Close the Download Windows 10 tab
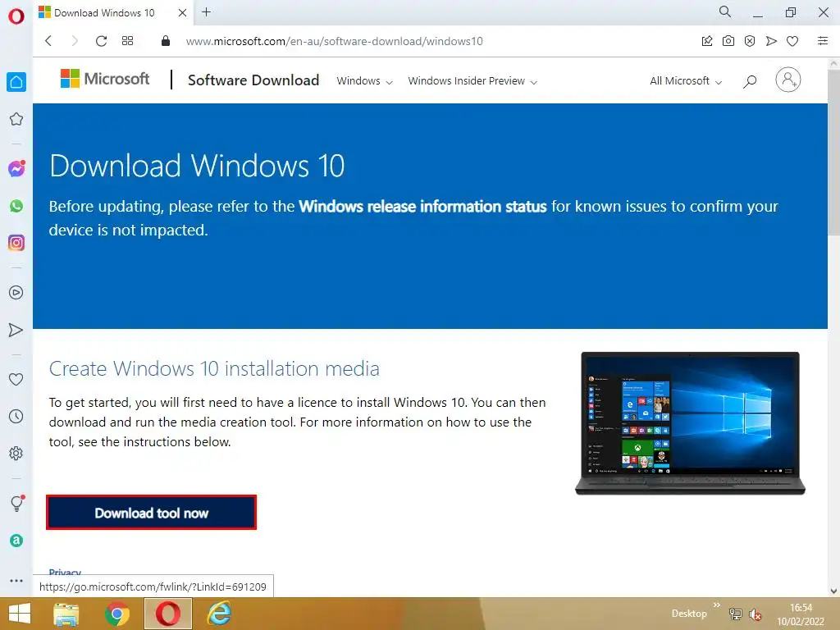This screenshot has height=630, width=840. click(x=182, y=13)
